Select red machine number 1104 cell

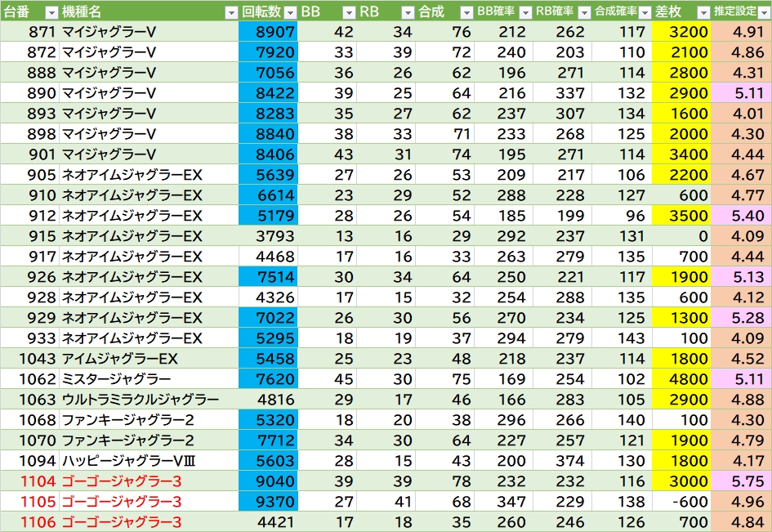click(x=30, y=481)
